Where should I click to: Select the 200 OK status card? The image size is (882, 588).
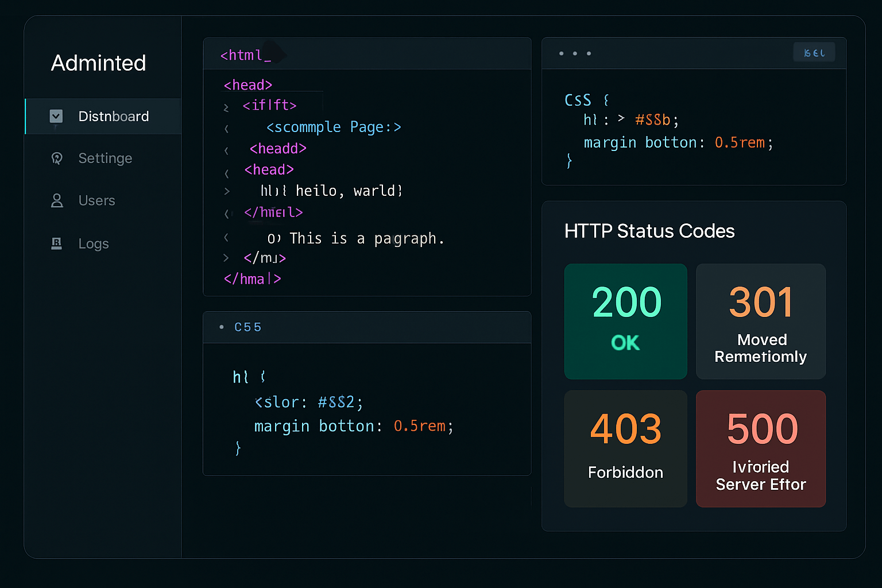pyautogui.click(x=625, y=322)
